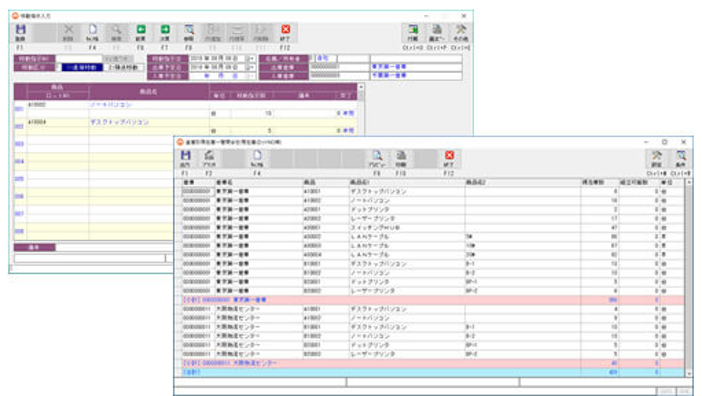
Task: Click the scrollbar up arrow of the transfer entry grid
Action: point(361,87)
